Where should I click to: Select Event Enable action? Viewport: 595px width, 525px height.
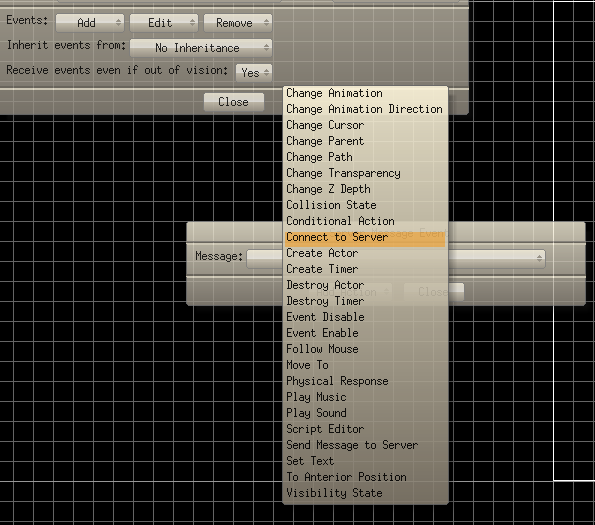coord(365,333)
